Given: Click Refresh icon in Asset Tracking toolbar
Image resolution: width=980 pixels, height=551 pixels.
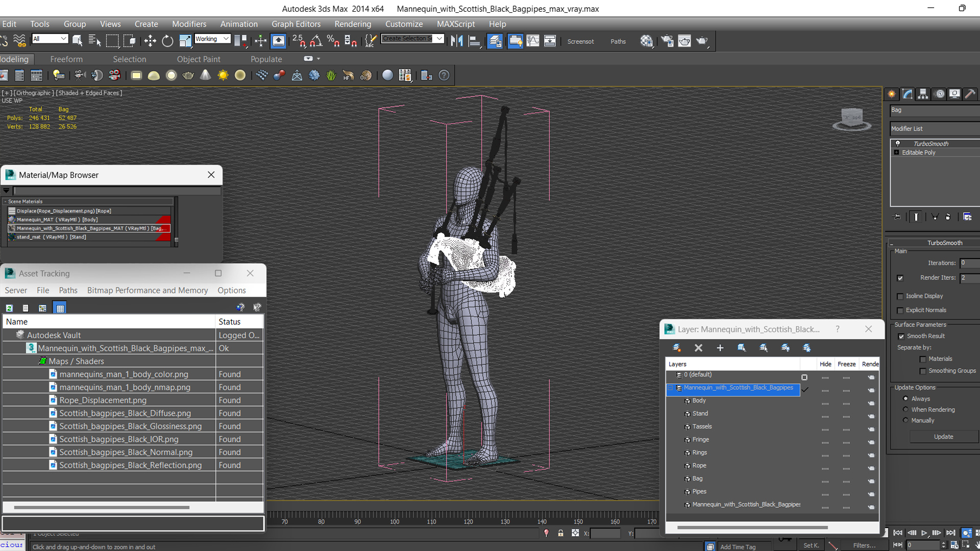Looking at the screenshot, I should tap(9, 308).
